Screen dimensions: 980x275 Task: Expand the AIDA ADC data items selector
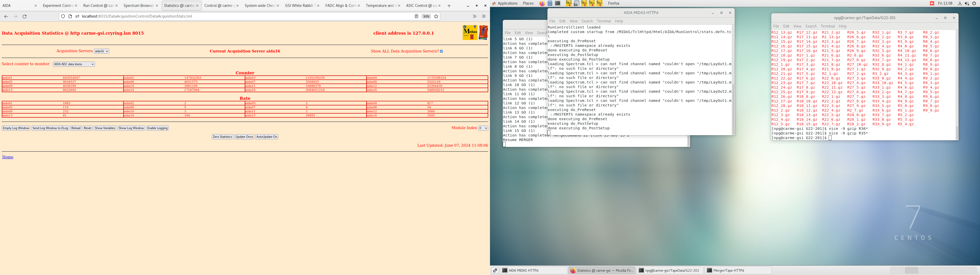(x=74, y=64)
